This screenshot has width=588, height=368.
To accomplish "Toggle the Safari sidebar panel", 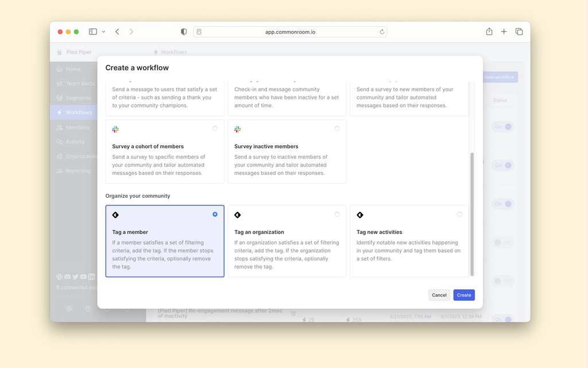I will [x=92, y=32].
